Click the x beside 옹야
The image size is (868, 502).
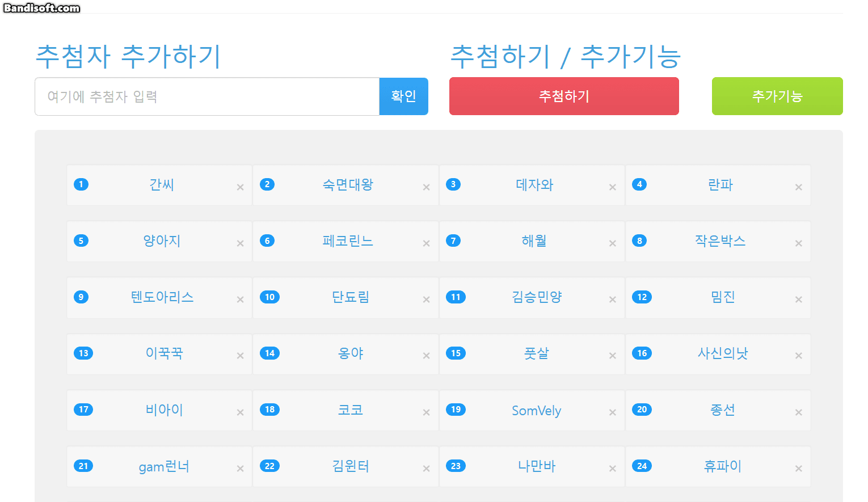click(x=426, y=356)
